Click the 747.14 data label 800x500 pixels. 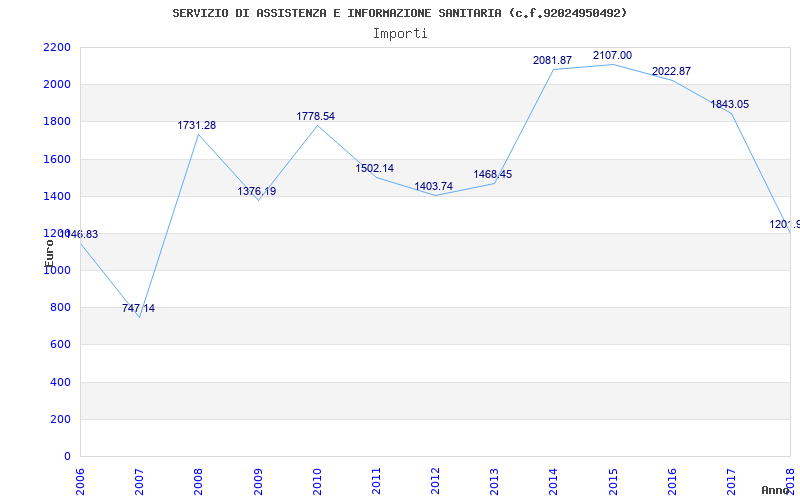(x=138, y=308)
